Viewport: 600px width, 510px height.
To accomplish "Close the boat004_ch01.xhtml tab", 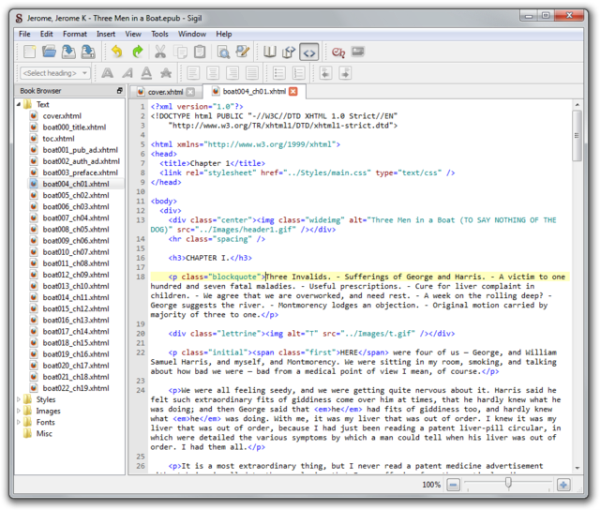I will click(293, 92).
